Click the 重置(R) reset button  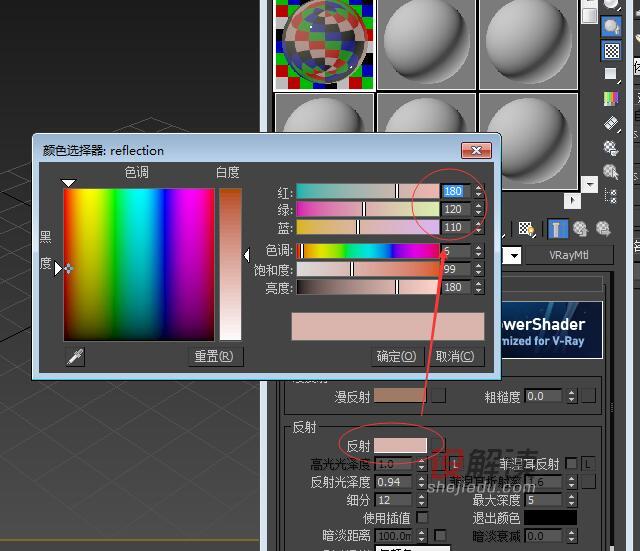pos(215,357)
